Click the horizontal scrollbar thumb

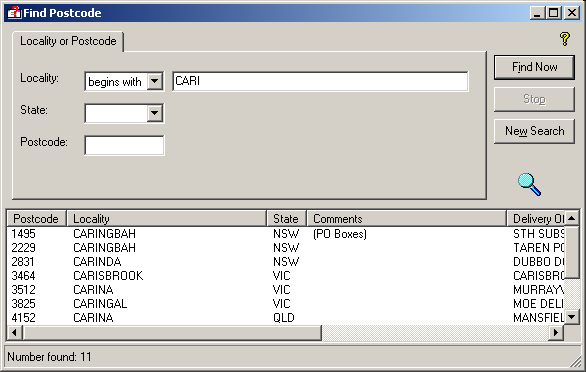[172, 332]
